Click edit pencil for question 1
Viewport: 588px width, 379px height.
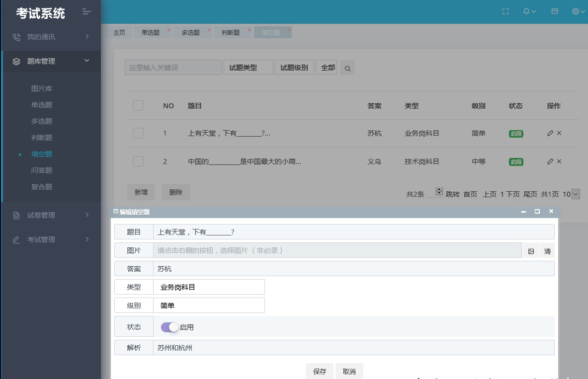pos(550,133)
